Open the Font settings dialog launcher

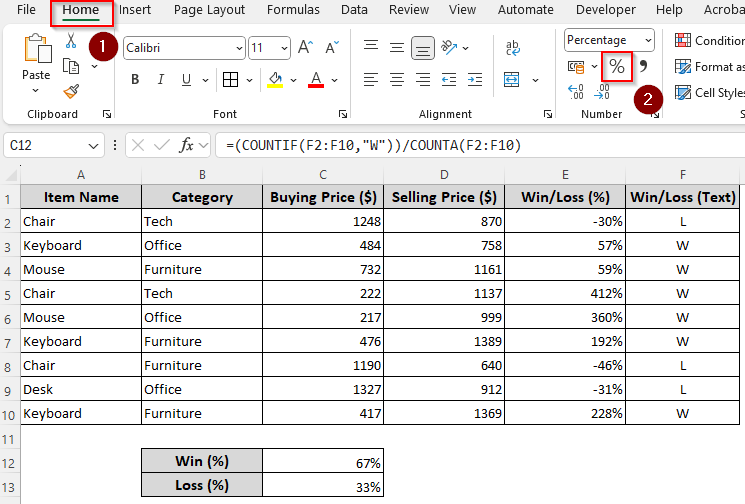click(343, 114)
